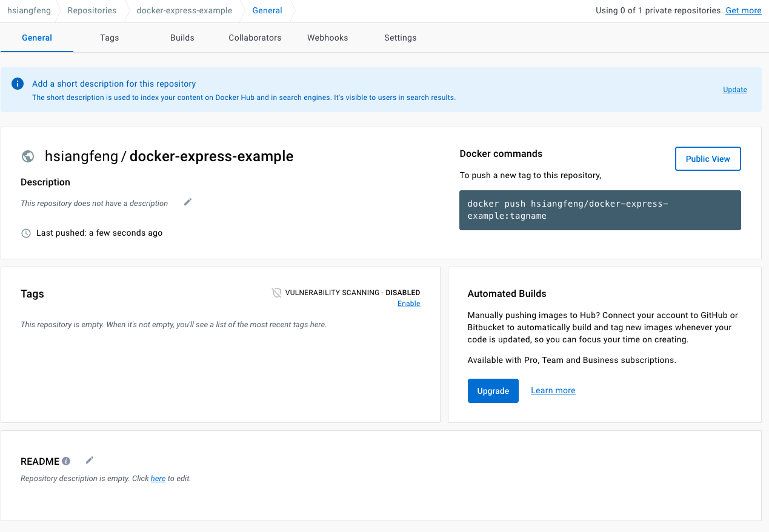Click the pencil icon beside the repository description

click(x=188, y=202)
